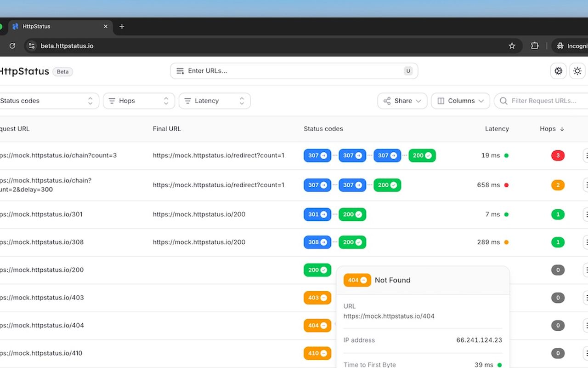Viewport: 588px width, 368px height.
Task: Click the address bar URL beta.httpstatus.io
Action: (x=67, y=46)
